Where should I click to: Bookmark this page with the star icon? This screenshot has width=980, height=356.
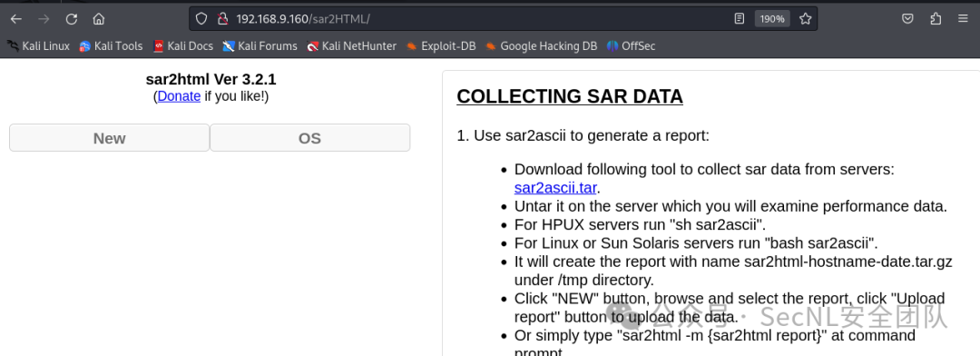(806, 19)
